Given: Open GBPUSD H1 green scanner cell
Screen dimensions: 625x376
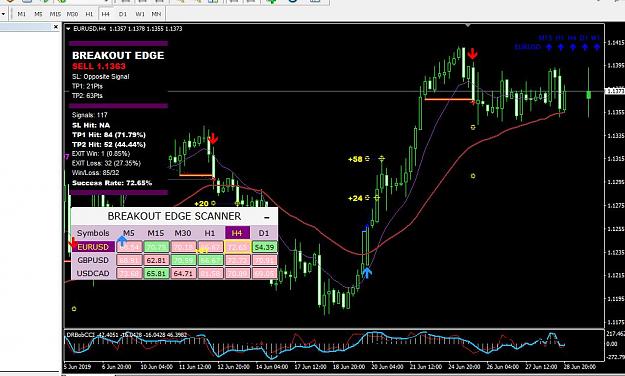Looking at the screenshot, I should click(x=210, y=260).
